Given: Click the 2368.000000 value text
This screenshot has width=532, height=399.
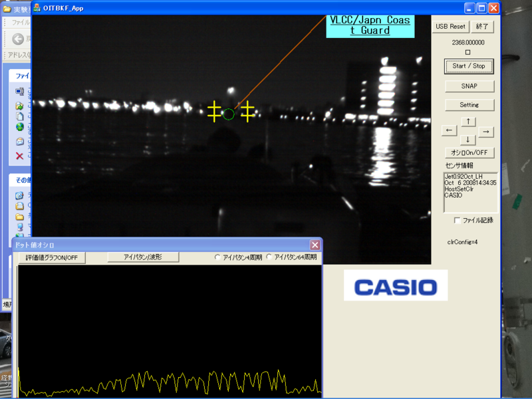Looking at the screenshot, I should [x=468, y=43].
